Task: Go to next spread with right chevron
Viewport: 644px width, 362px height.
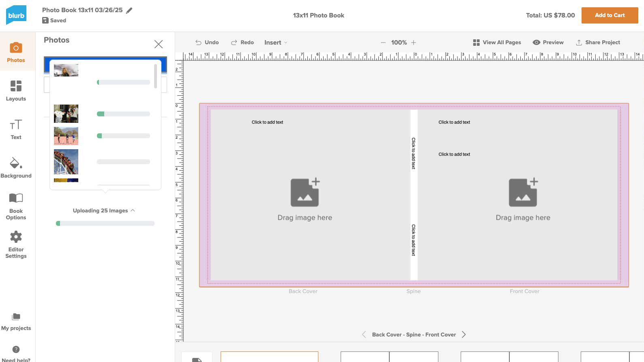Action: [x=464, y=334]
